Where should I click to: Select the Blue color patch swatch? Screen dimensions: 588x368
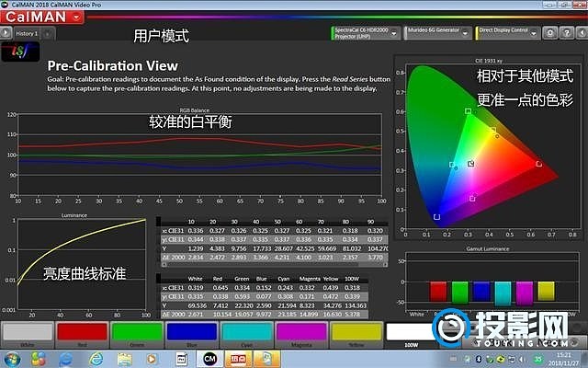pyautogui.click(x=192, y=332)
